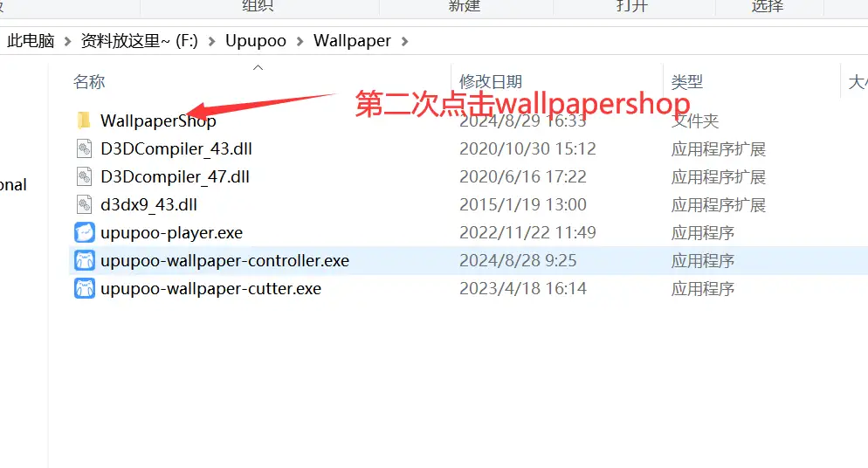Screen dimensions: 868x468
Task: Select the D3DCompiler_43.dll file name
Action: pyautogui.click(x=176, y=148)
